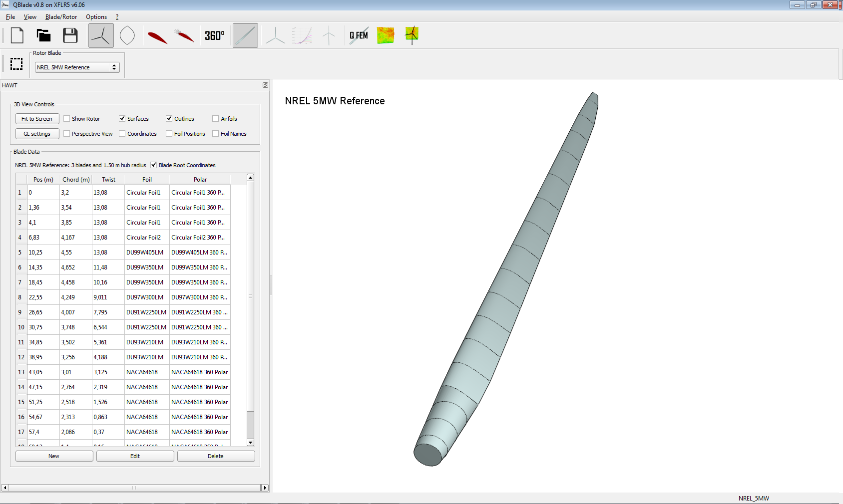
Task: Select Foil cell Circular Foil2
Action: [x=147, y=238]
